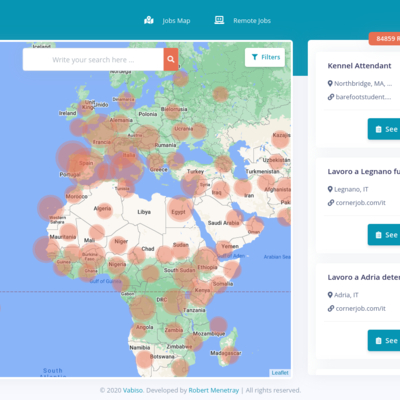Open the Robert Menetray footer link
Image resolution: width=400 pixels, height=400 pixels.
click(214, 390)
